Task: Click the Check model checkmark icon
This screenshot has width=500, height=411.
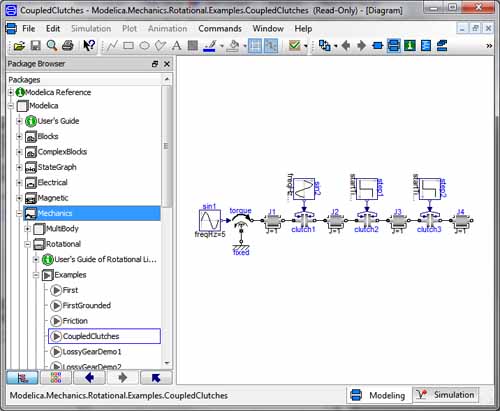Action: [x=294, y=45]
